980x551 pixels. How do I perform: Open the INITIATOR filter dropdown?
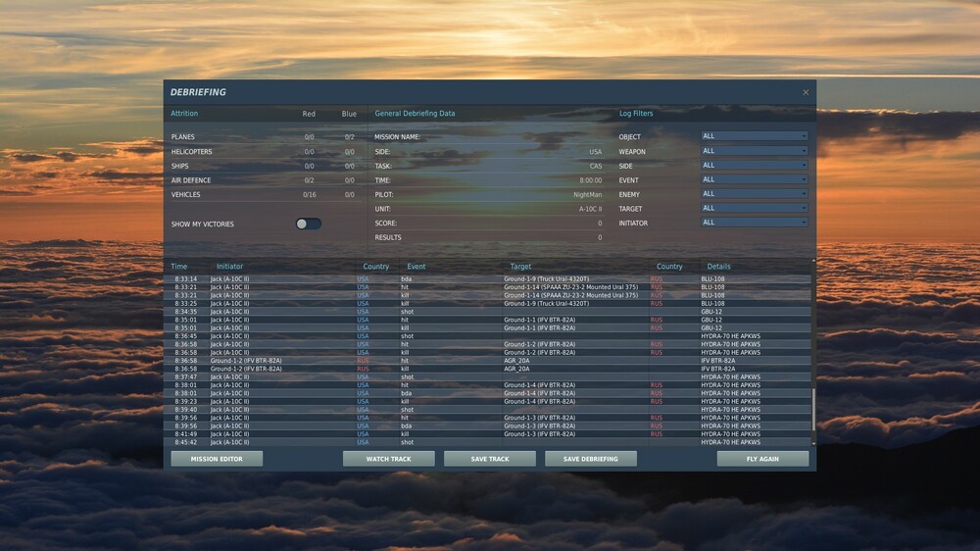(x=754, y=223)
